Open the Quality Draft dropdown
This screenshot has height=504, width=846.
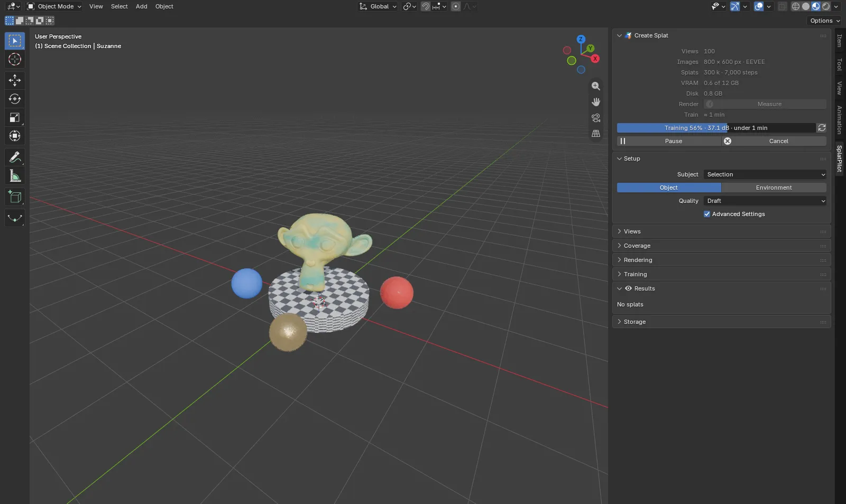(x=765, y=201)
